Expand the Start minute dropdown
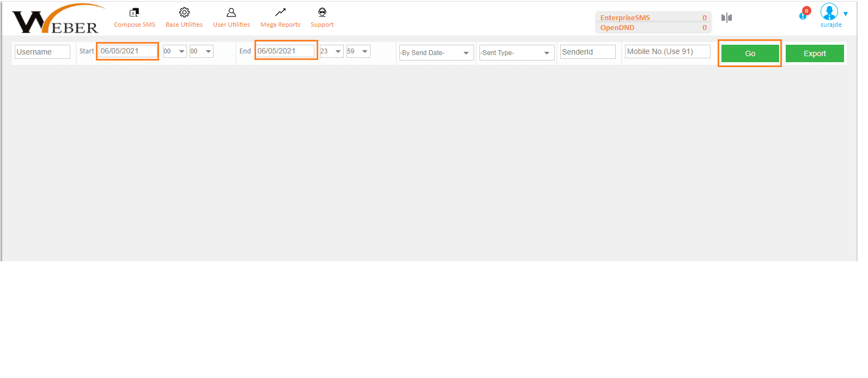Viewport: 868px width, 378px height. tap(201, 51)
